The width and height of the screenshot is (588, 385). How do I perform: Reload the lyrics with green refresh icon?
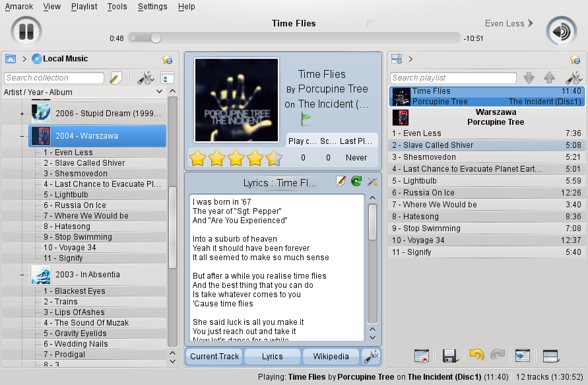tap(356, 181)
